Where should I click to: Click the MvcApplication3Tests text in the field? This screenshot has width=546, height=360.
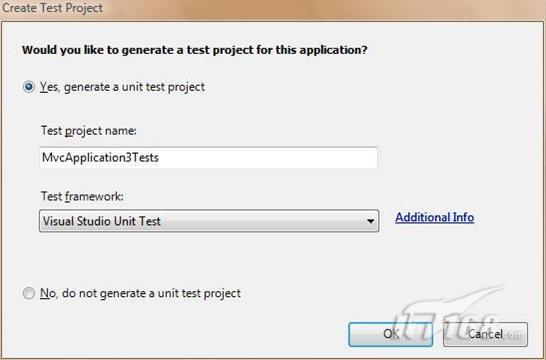click(100, 158)
